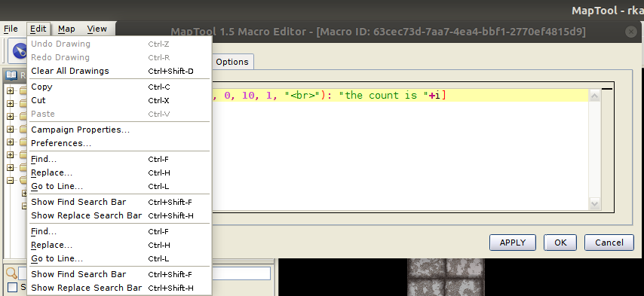Click the greyed-out Undo Drawing entry
This screenshot has height=296, width=644.
pos(119,44)
